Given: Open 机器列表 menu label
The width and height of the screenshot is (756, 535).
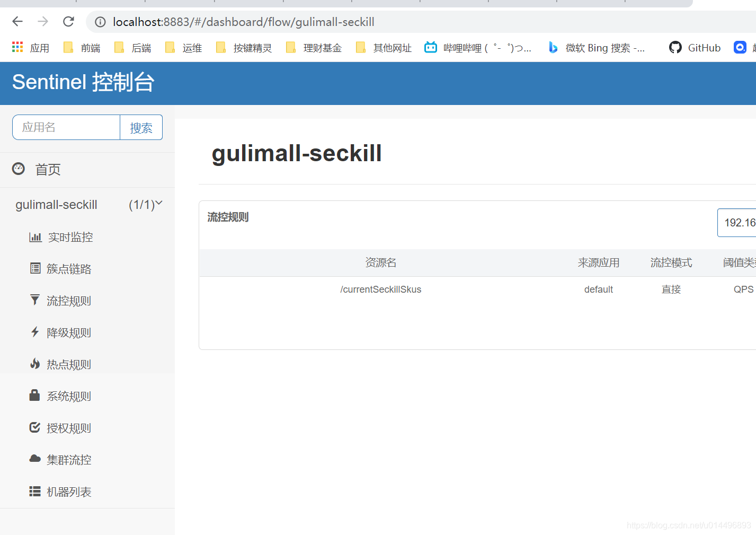Looking at the screenshot, I should (x=69, y=492).
